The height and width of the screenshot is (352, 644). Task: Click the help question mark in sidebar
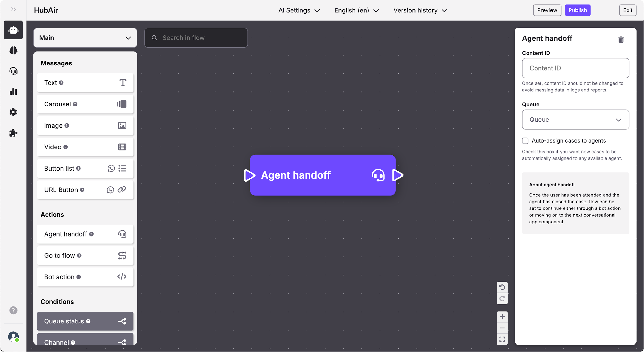click(x=13, y=310)
